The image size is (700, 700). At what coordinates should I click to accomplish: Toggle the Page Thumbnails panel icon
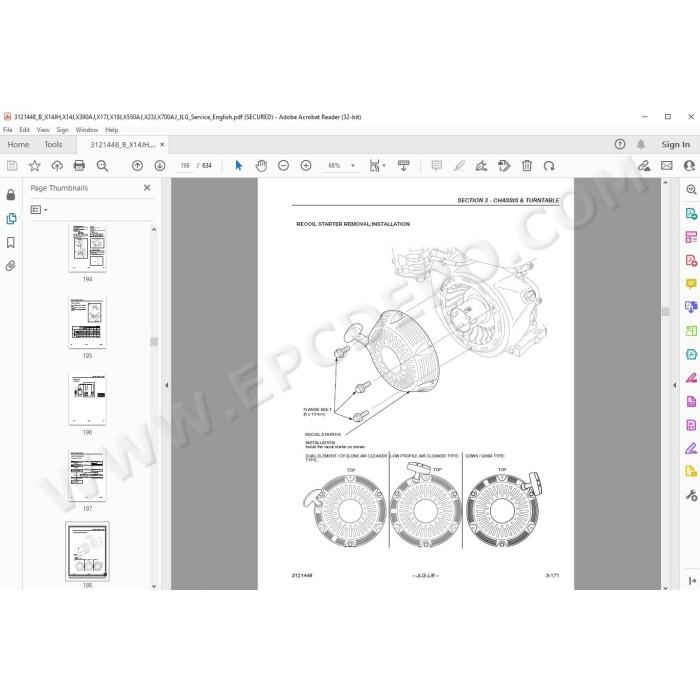(x=11, y=218)
